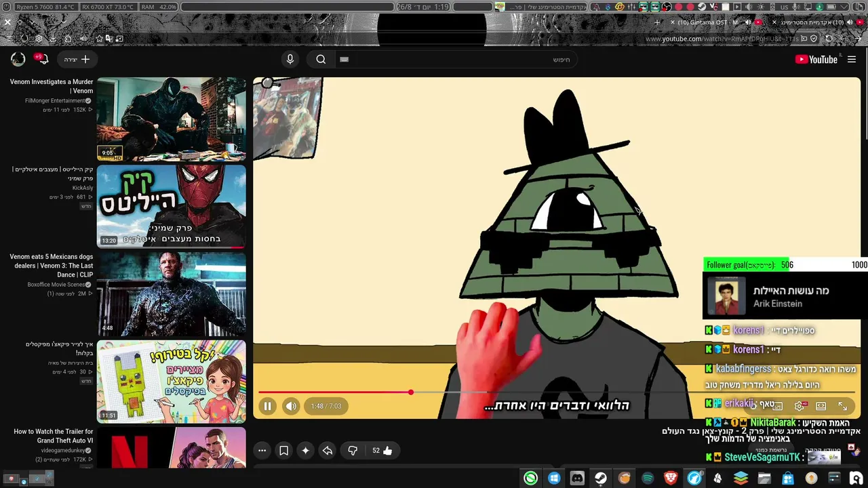Open the Spider-Man thumbnail lasting 13:20
This screenshot has width=868, height=488.
pyautogui.click(x=172, y=207)
